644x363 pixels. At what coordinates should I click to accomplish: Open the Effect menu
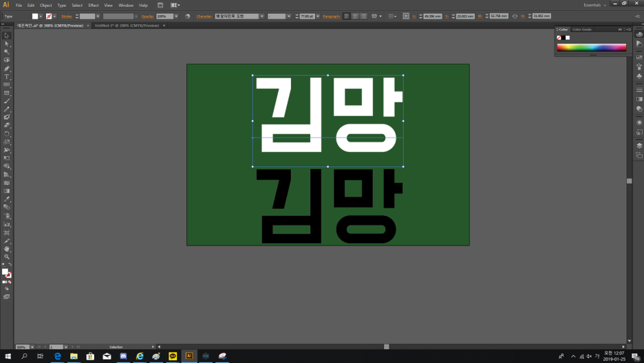tap(93, 5)
